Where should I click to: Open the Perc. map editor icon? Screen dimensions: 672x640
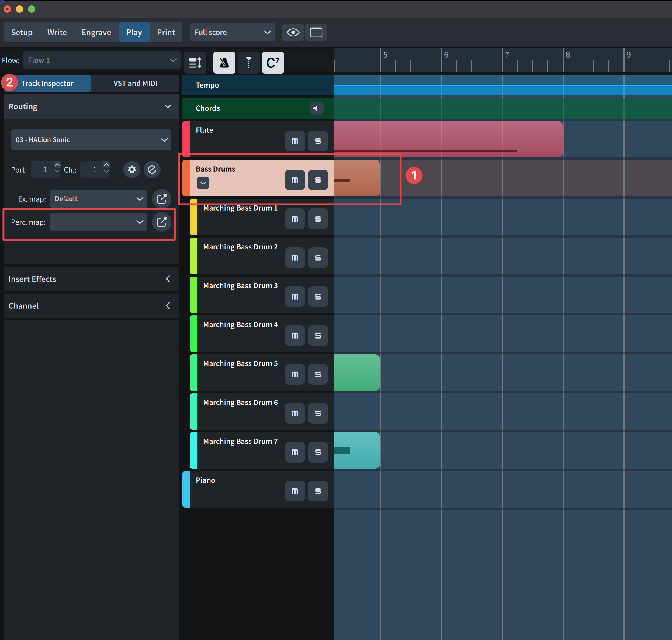click(x=161, y=222)
